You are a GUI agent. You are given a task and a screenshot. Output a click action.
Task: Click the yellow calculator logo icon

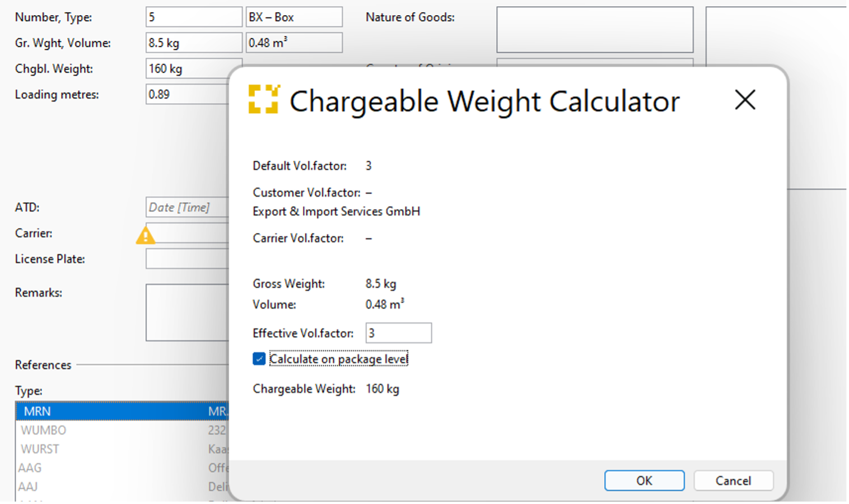coord(264,100)
